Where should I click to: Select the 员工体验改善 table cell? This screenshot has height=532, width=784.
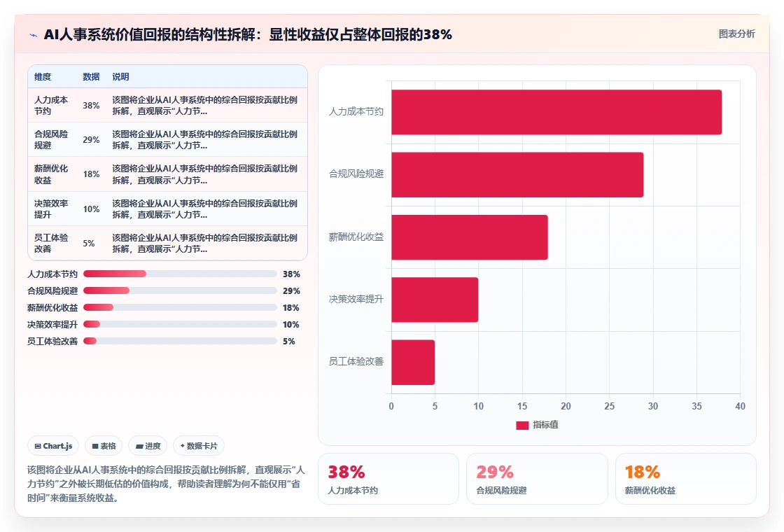(x=51, y=243)
